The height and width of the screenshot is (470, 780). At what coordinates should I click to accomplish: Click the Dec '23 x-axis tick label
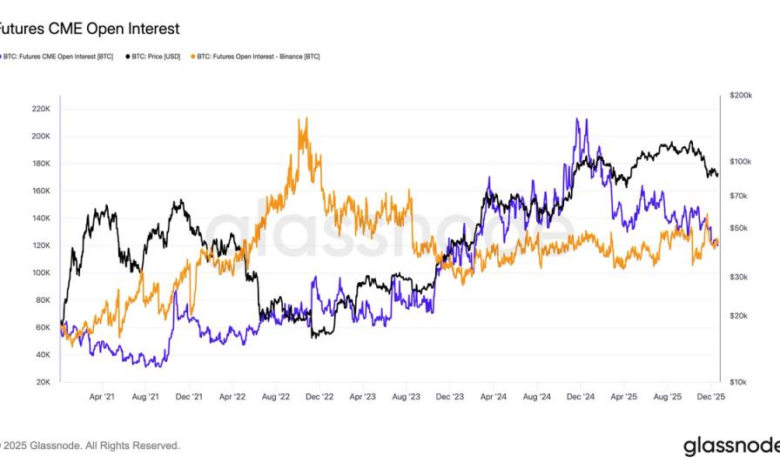coord(449,396)
